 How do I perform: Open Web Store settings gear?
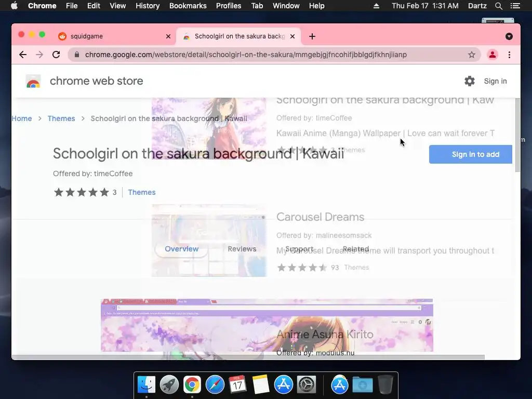(x=470, y=81)
